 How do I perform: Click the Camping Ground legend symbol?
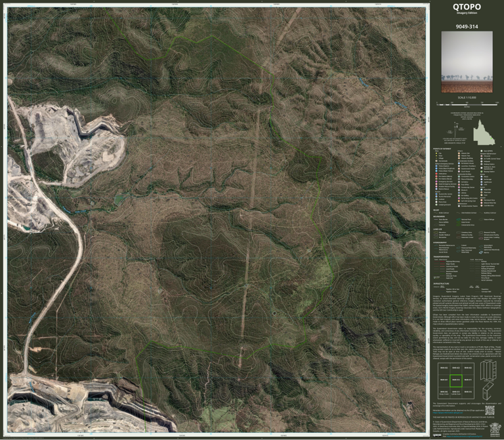pyautogui.click(x=436, y=205)
